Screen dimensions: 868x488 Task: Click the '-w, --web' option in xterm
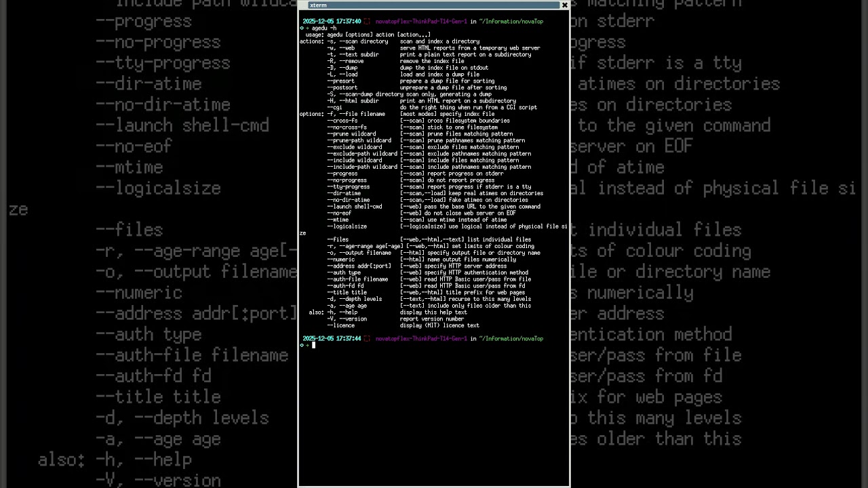coord(340,48)
